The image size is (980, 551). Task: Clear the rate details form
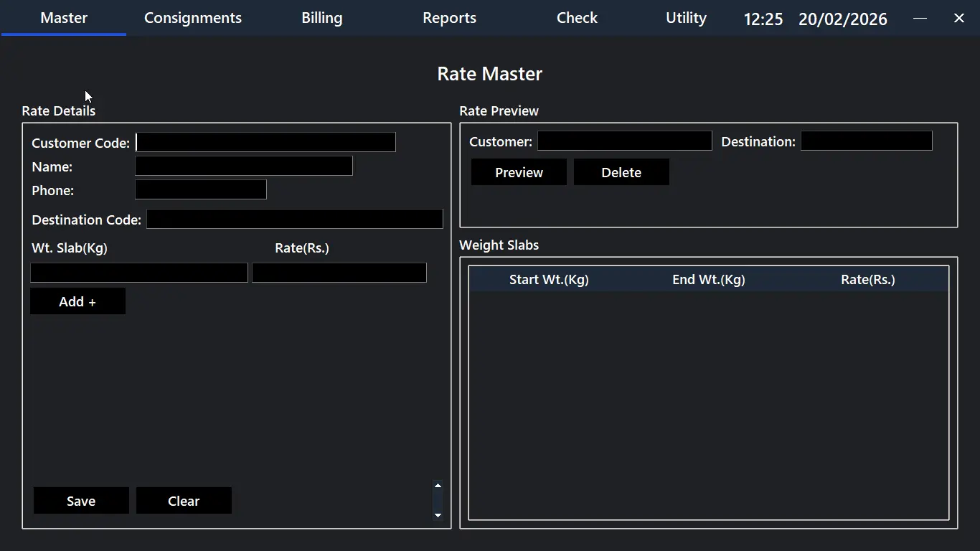point(184,501)
